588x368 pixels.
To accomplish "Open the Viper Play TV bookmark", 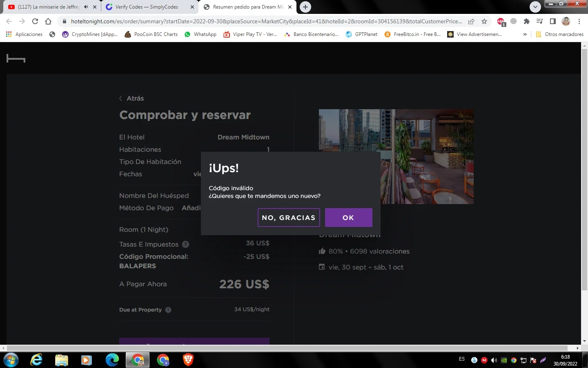I will [250, 34].
